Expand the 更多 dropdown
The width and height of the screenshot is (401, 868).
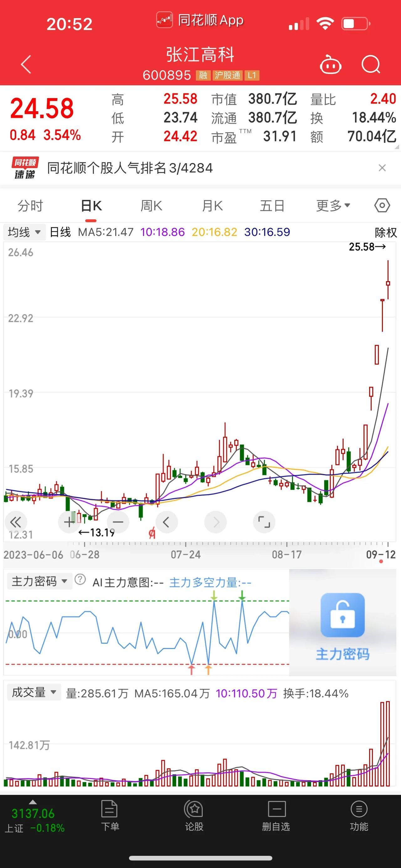pos(333,206)
